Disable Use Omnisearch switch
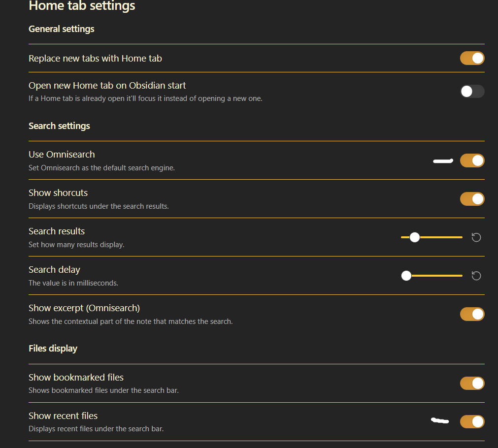The height and width of the screenshot is (448, 498). point(472,160)
